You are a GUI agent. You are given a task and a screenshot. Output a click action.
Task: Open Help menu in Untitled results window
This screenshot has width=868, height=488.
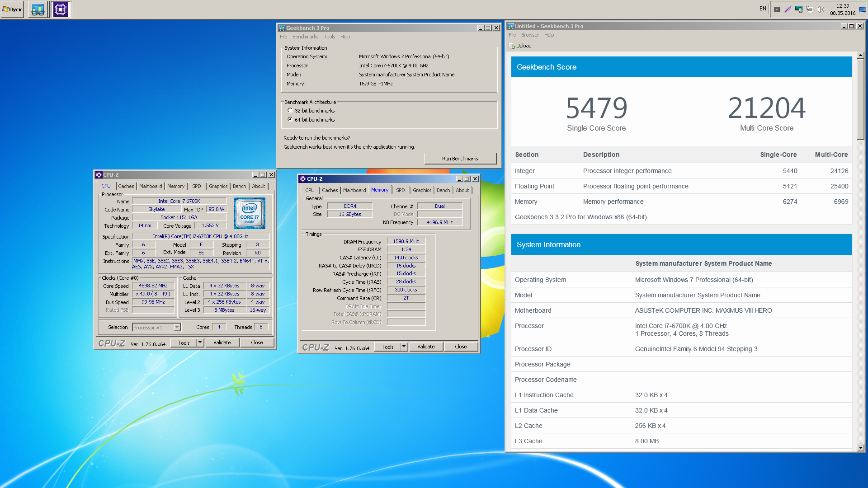549,35
